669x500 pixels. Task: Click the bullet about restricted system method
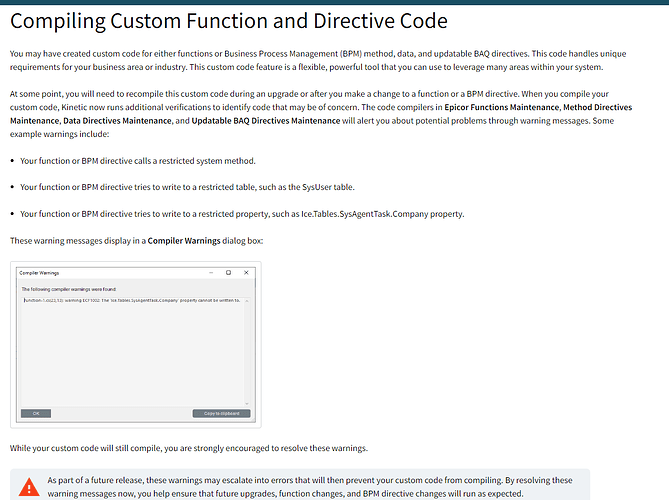pyautogui.click(x=138, y=161)
